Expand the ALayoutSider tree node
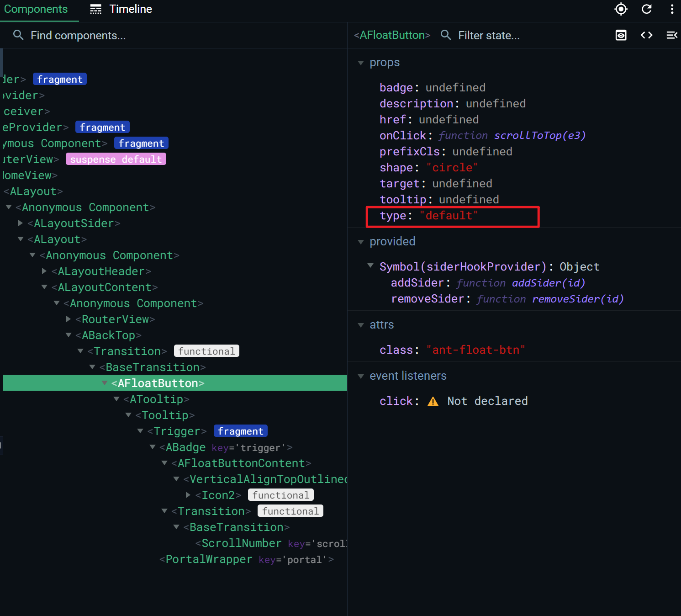 [x=21, y=223]
